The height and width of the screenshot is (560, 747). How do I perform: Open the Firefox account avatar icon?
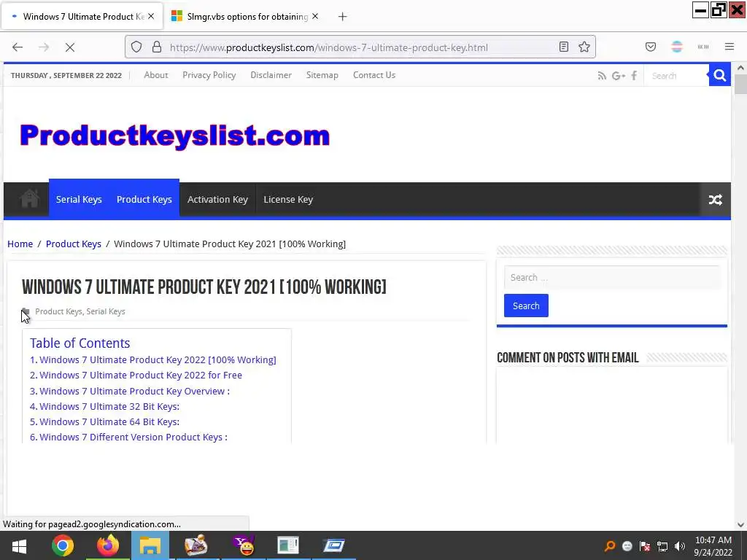tap(676, 47)
